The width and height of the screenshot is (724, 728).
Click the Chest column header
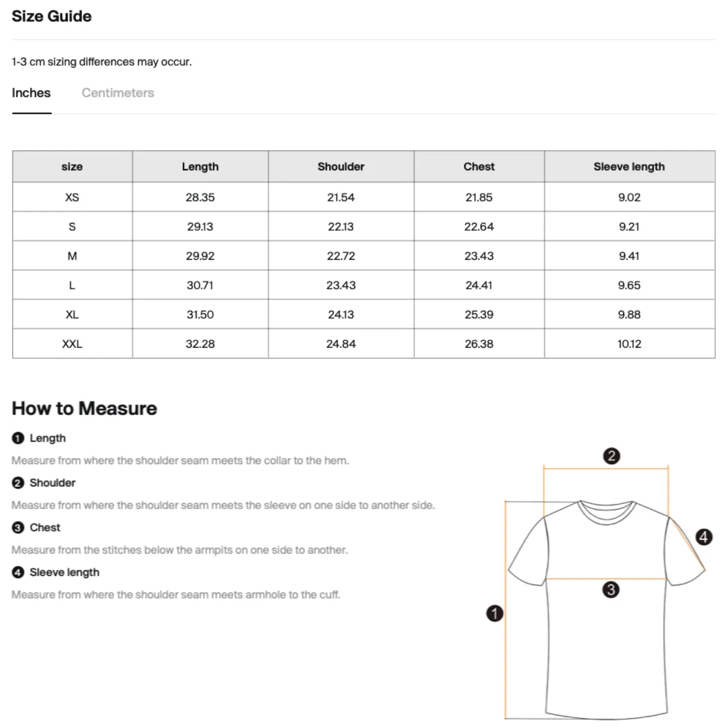pos(479,167)
